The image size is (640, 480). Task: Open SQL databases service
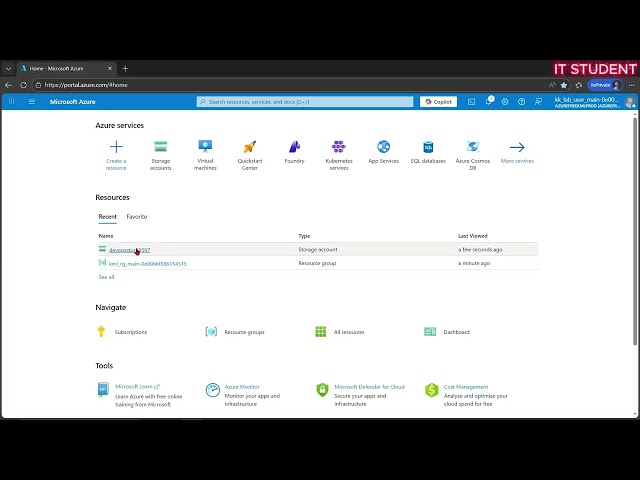click(428, 152)
